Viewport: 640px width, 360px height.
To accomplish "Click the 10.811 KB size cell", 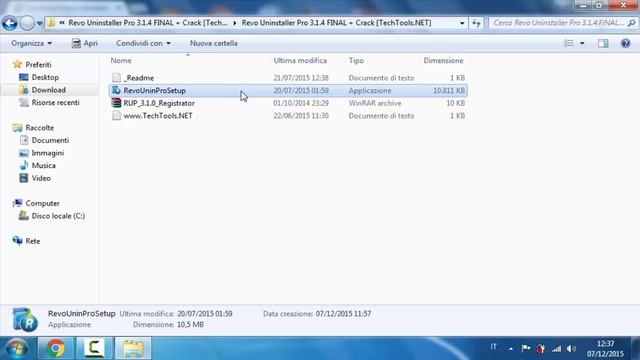I will point(449,91).
